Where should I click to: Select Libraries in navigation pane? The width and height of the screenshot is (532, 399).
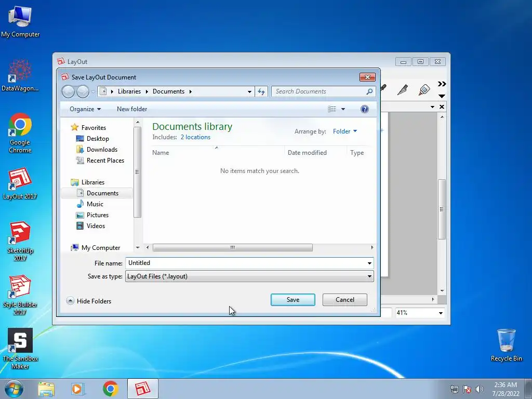[92, 182]
